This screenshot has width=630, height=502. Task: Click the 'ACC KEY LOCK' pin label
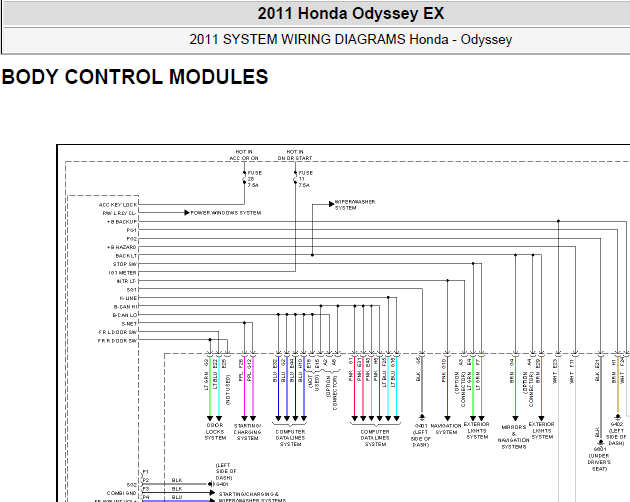click(118, 205)
